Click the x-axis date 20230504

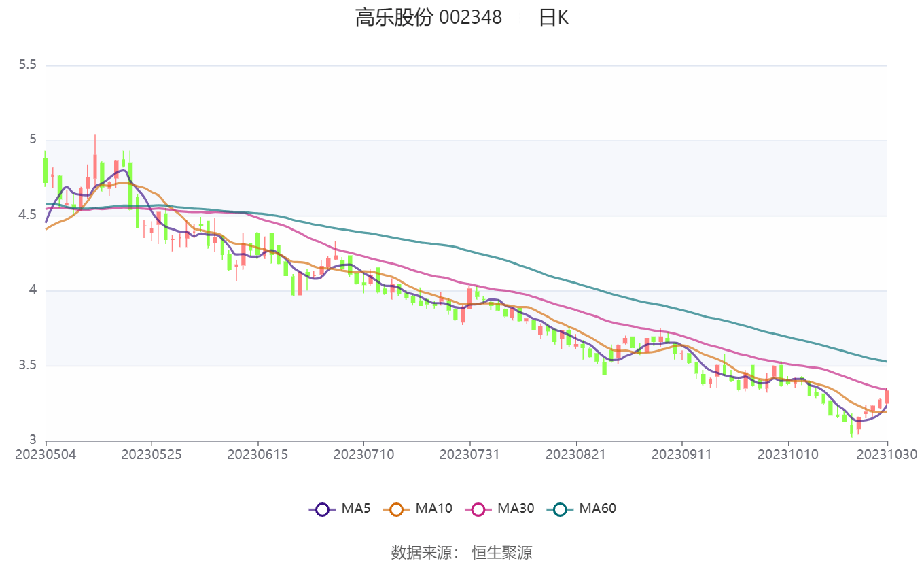click(46, 454)
